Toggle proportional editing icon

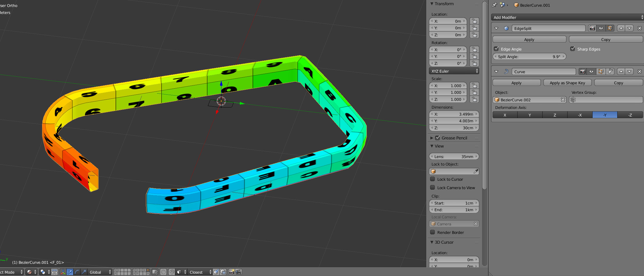163,272
